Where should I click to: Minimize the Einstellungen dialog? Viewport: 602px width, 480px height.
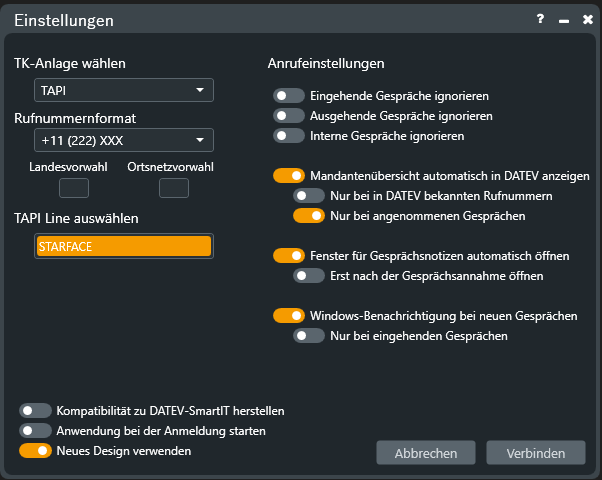click(564, 21)
